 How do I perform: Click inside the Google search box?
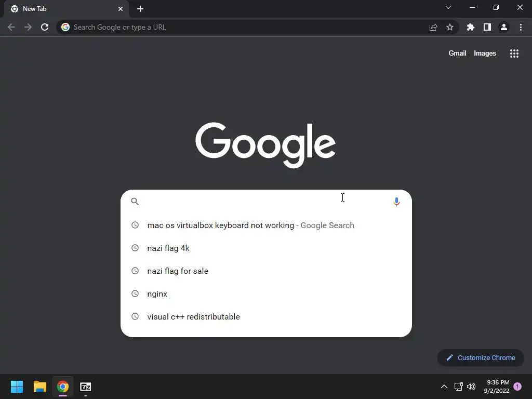pos(267,202)
